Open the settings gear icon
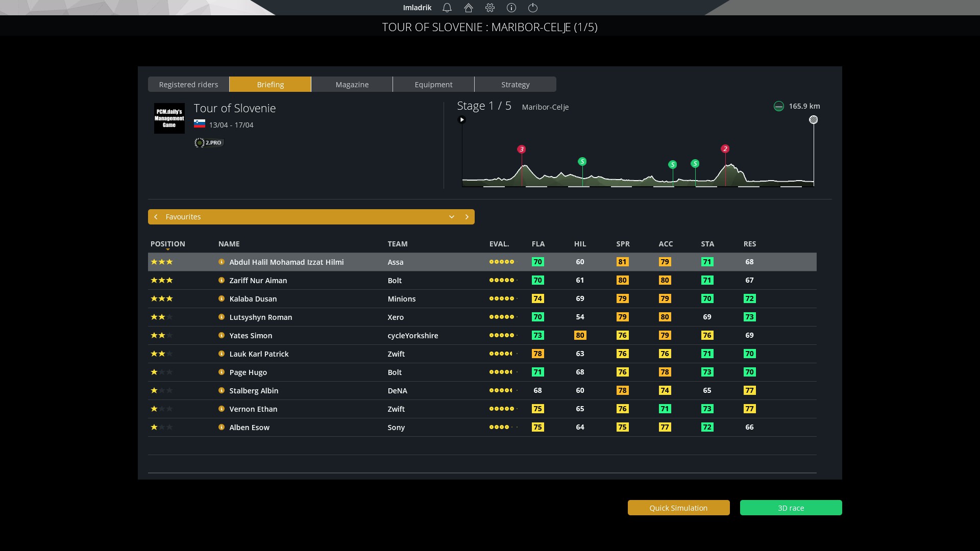The width and height of the screenshot is (980, 551). click(490, 8)
